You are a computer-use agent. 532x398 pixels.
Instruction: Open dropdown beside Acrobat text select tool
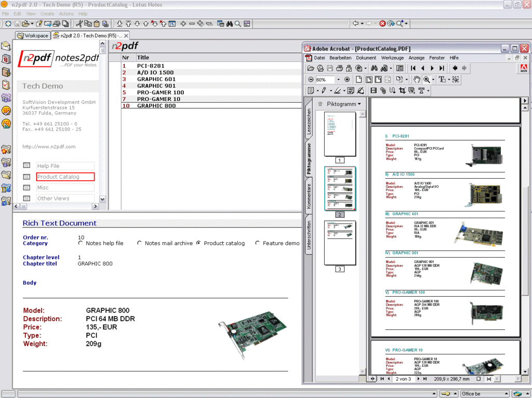(449, 79)
